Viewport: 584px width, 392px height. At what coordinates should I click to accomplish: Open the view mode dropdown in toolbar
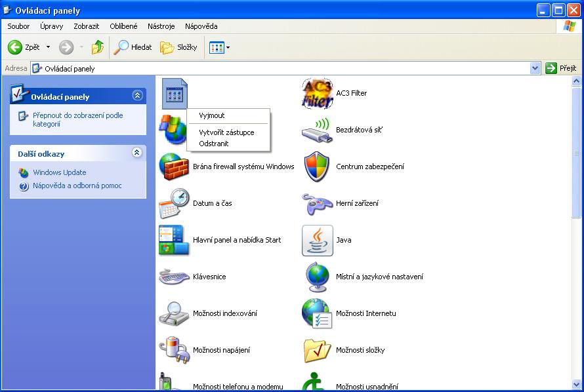(x=228, y=47)
